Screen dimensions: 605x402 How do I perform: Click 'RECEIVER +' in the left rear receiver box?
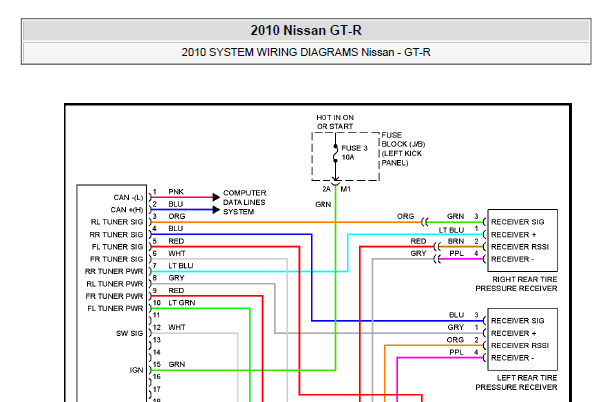coord(514,333)
